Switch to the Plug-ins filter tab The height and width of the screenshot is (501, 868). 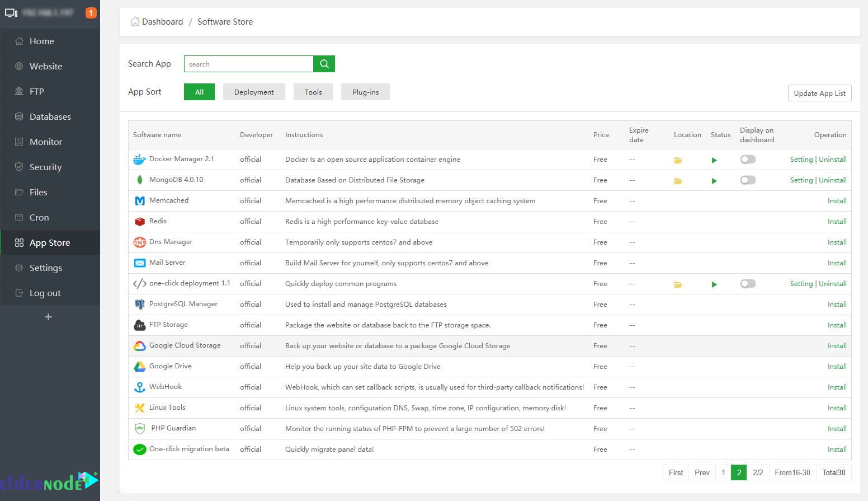tap(365, 92)
